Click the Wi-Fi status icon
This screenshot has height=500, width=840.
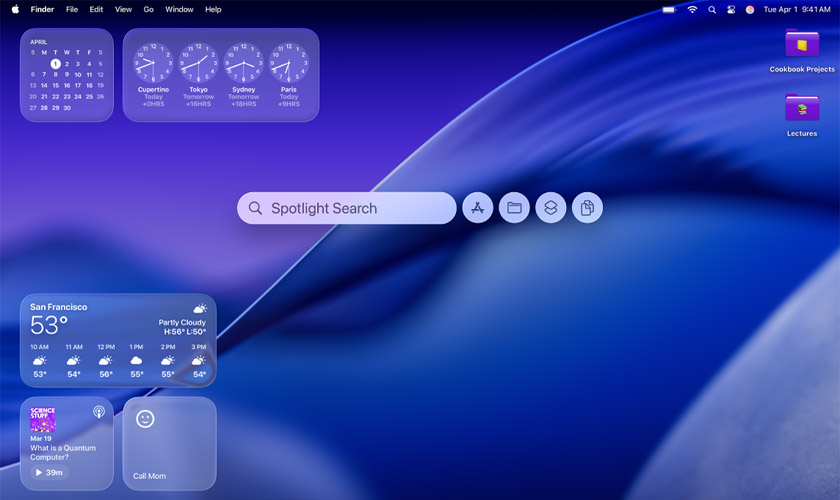pos(692,9)
